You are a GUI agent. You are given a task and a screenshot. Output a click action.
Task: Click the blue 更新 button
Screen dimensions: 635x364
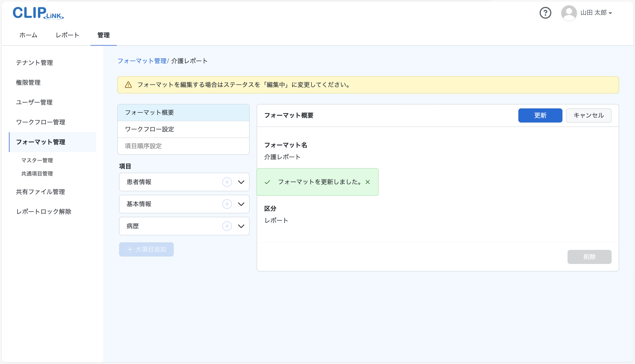coord(540,115)
